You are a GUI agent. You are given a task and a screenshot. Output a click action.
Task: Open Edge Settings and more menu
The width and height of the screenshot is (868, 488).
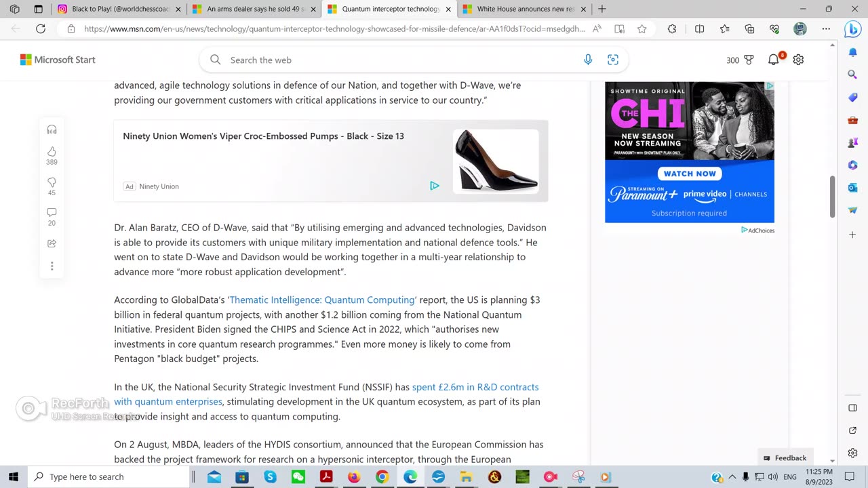pos(826,29)
